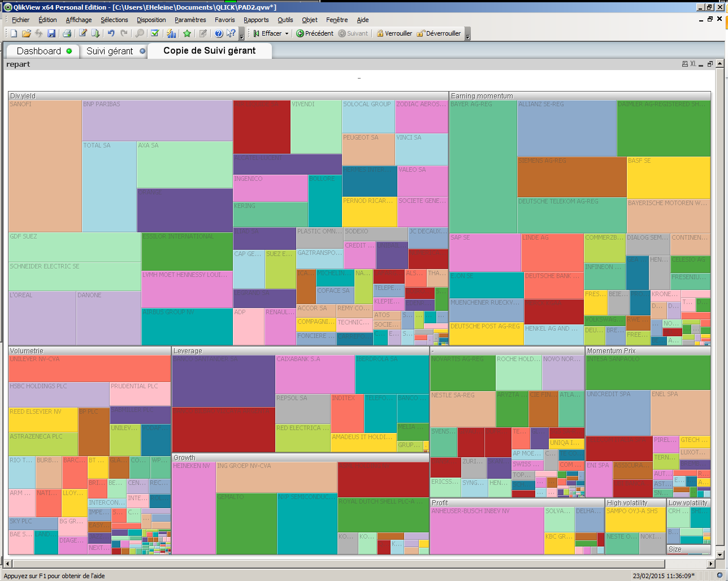Unlock selections with Déverrouiller
Image resolution: width=728 pixels, height=581 pixels.
[x=439, y=33]
